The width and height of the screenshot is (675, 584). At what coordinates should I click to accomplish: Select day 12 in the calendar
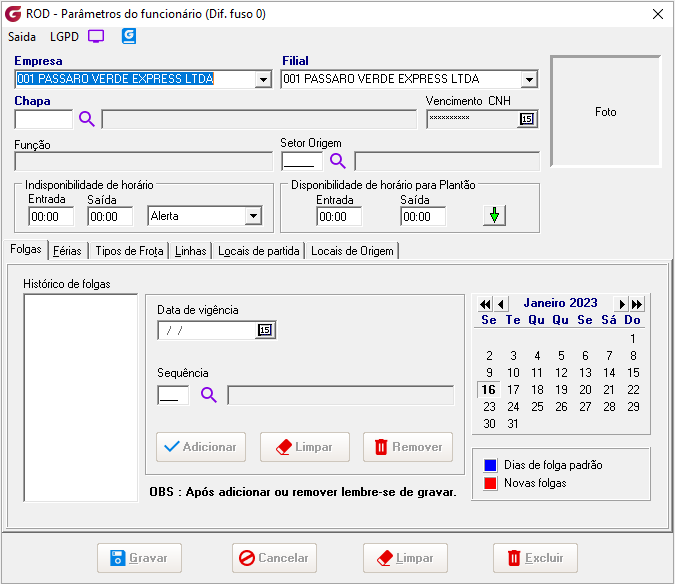pos(561,373)
